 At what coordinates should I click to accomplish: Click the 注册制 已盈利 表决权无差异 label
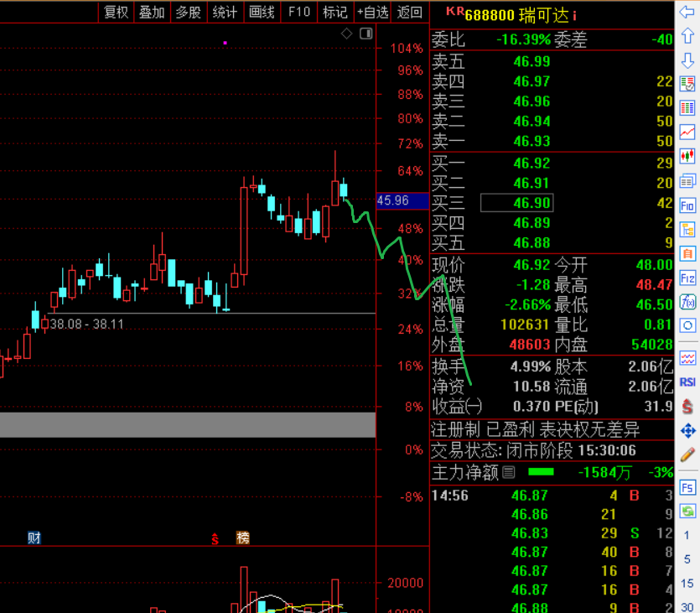[x=535, y=429]
